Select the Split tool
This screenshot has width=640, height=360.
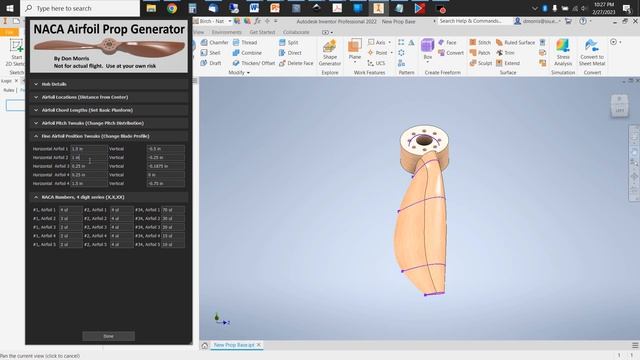[289, 42]
